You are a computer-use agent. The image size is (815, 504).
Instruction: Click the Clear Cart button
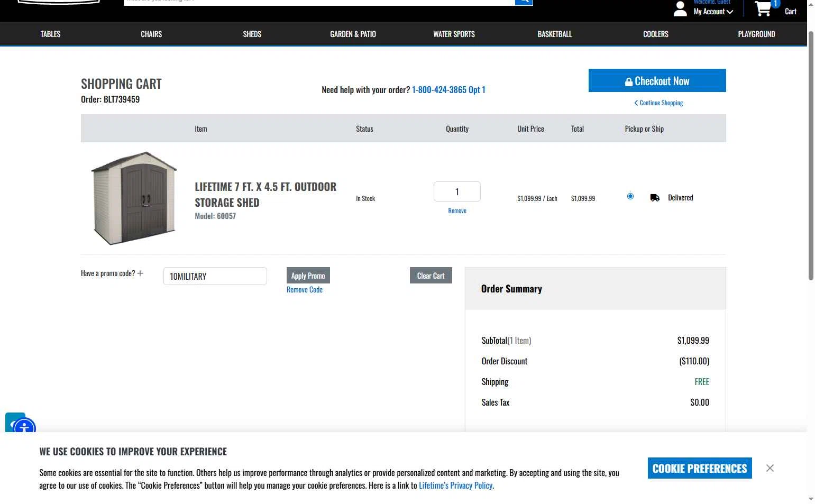coord(431,276)
